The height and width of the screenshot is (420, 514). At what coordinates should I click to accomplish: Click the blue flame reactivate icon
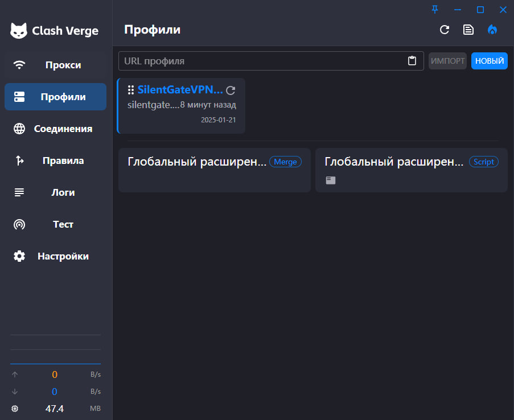[492, 30]
